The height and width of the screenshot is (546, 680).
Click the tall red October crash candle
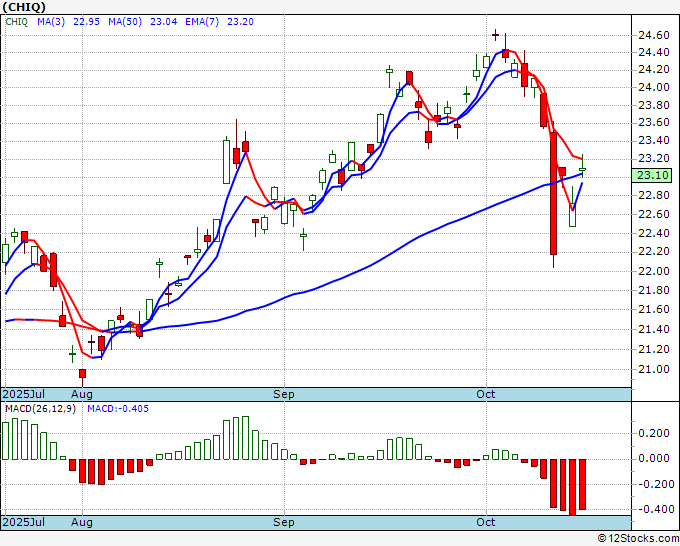[x=553, y=193]
